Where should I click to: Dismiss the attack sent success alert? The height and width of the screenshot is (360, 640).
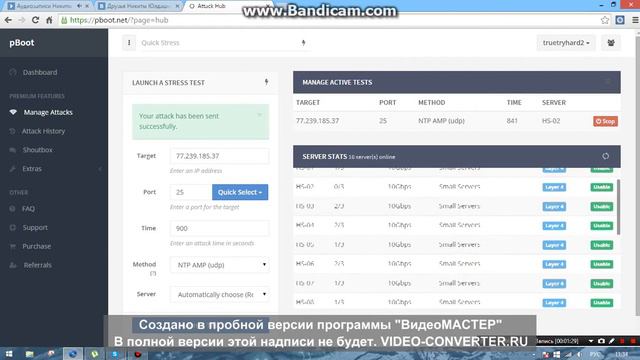(260, 115)
